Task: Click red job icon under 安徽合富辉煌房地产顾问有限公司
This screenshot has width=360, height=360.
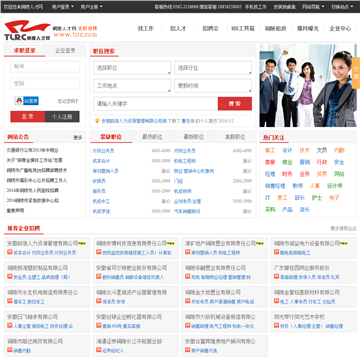Action: [188, 350]
